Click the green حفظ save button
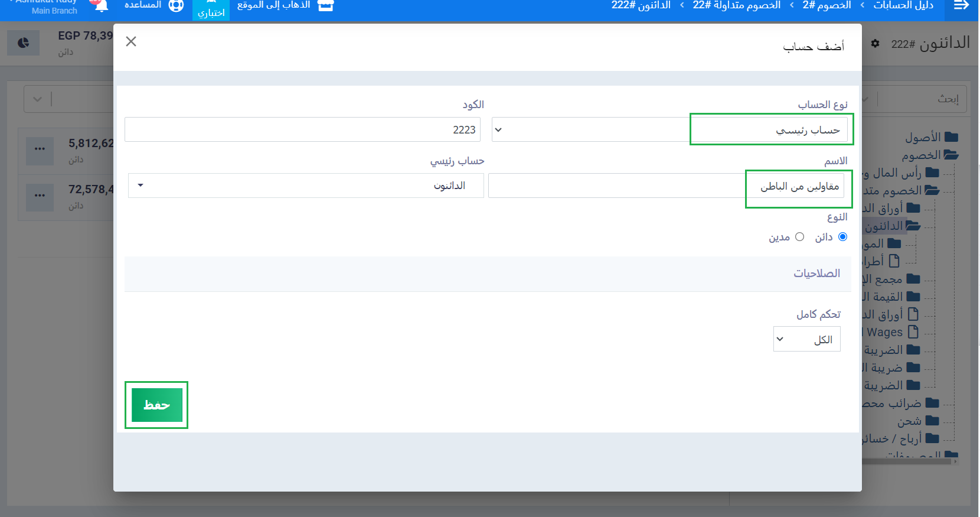 [x=156, y=405]
